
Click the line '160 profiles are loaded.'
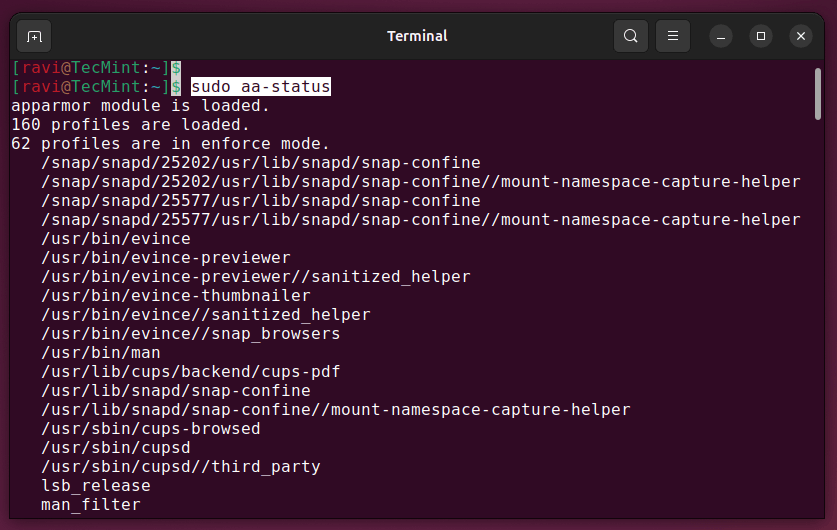pos(130,125)
